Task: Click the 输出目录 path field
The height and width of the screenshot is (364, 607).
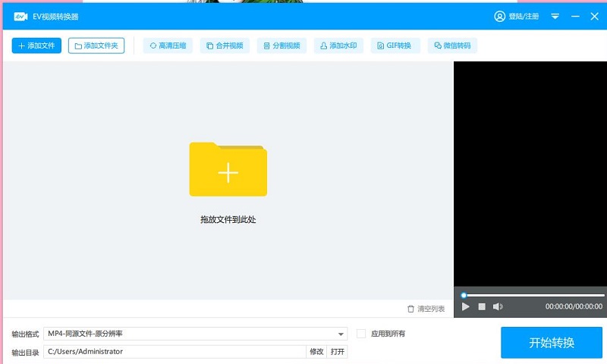Action: [175, 352]
